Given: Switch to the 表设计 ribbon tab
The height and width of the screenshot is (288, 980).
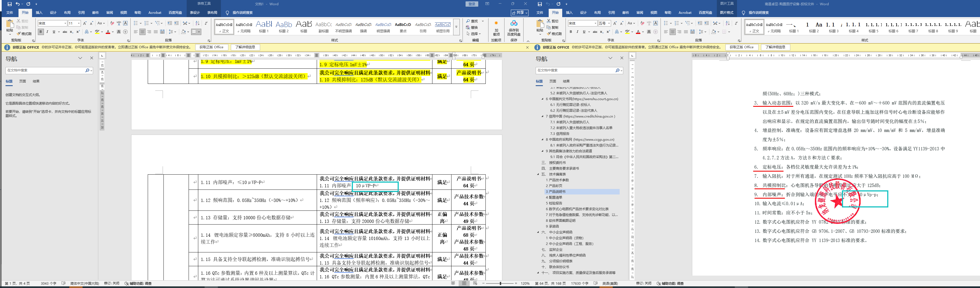Looking at the screenshot, I should [195, 13].
